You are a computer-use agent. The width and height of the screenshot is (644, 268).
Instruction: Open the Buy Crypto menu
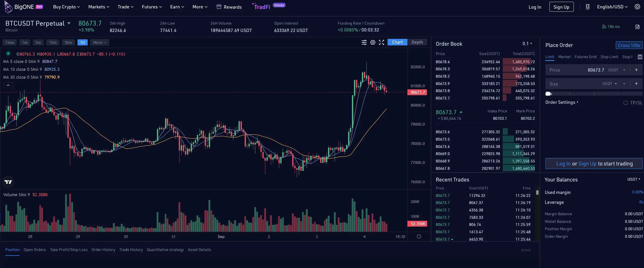[x=66, y=7]
